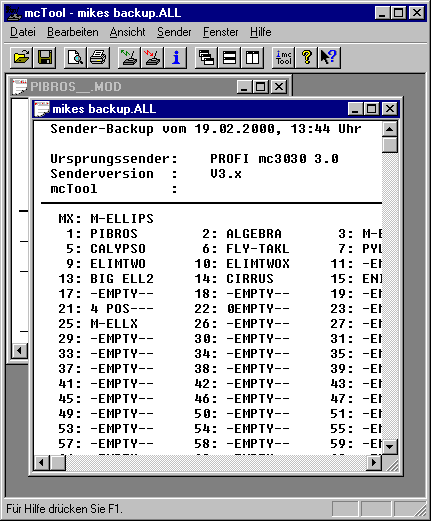The image size is (431, 521).
Task: Open the Fenster menu
Action: click(221, 32)
